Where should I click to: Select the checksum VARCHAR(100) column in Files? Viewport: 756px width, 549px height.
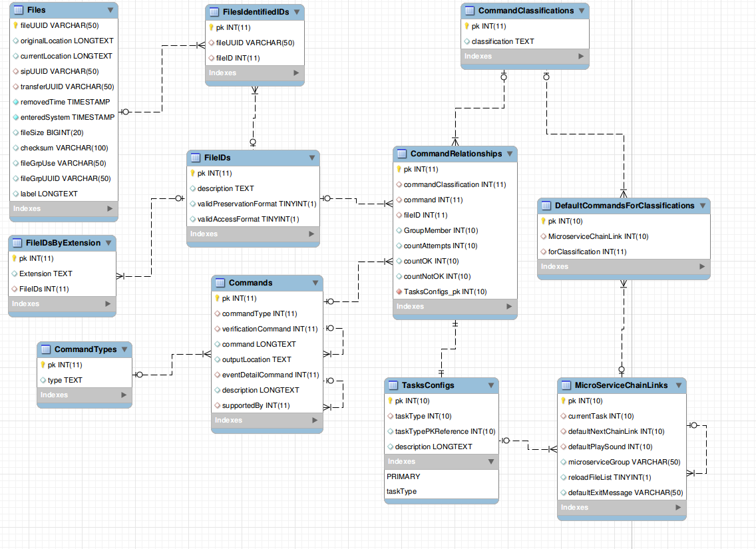click(x=64, y=148)
